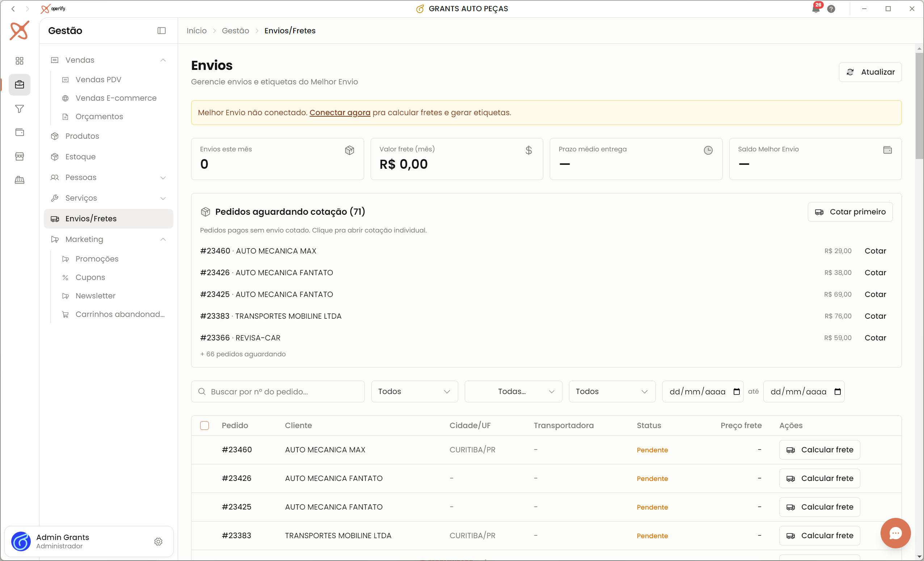Click Cotar for order #23426
Screen dimensions: 924x561
(875, 273)
